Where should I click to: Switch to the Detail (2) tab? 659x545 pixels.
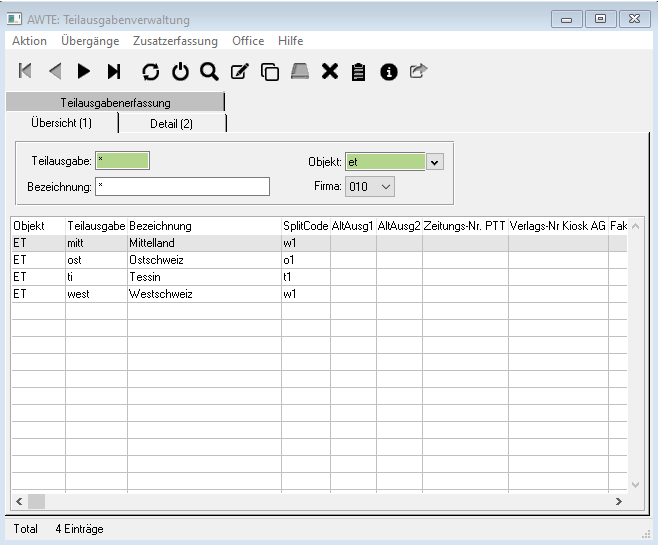tap(172, 123)
